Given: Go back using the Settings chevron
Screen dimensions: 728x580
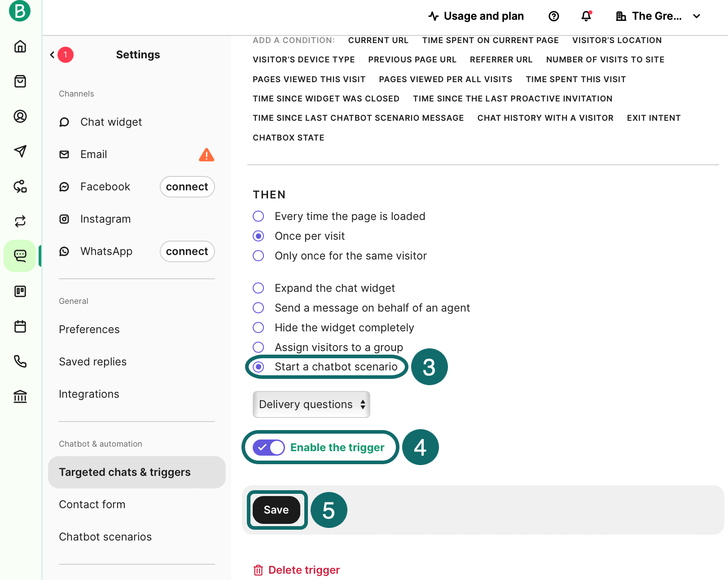Looking at the screenshot, I should pos(53,55).
